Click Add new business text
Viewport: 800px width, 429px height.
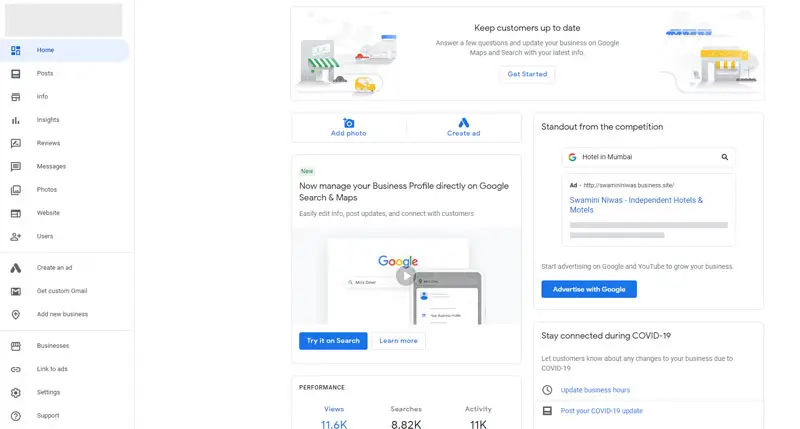coord(62,314)
